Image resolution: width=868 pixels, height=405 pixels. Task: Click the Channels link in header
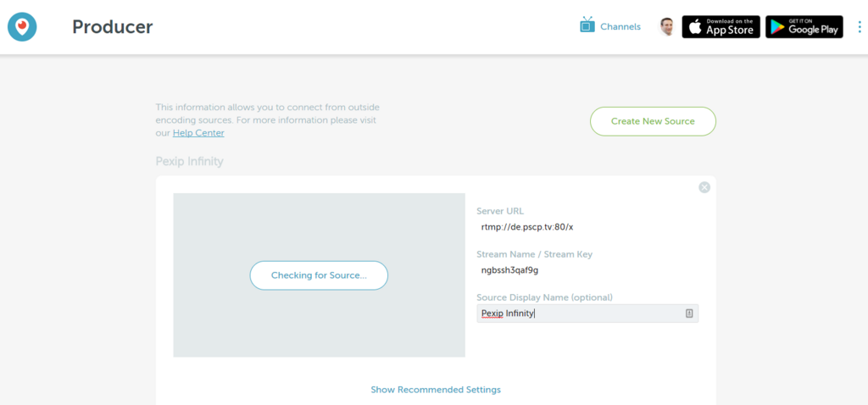pos(620,26)
